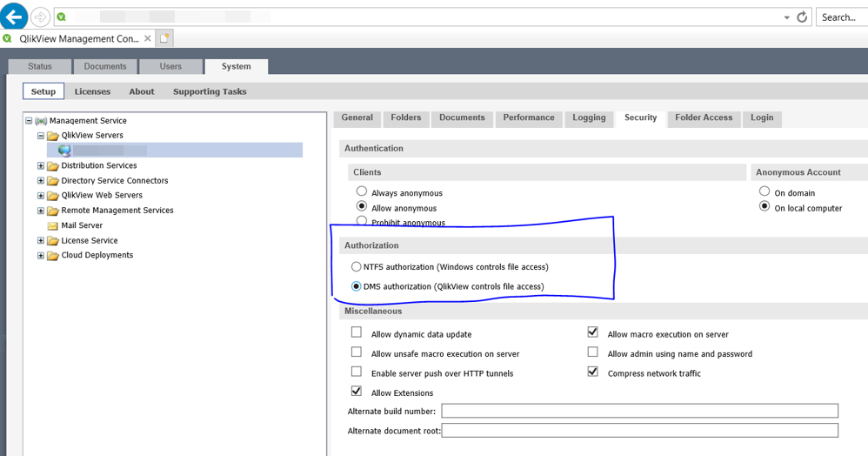This screenshot has width=868, height=456.
Task: Open the Login tab
Action: pyautogui.click(x=762, y=117)
